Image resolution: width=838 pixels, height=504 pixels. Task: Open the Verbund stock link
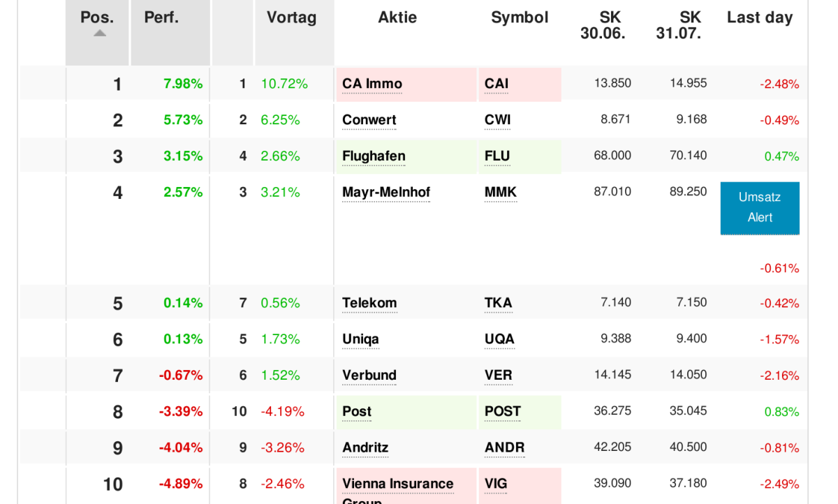pyautogui.click(x=369, y=376)
